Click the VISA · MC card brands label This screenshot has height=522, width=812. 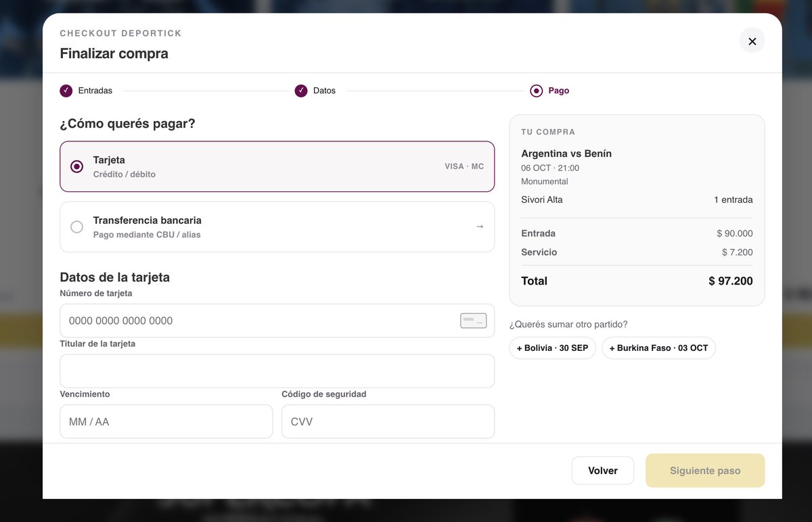point(464,166)
